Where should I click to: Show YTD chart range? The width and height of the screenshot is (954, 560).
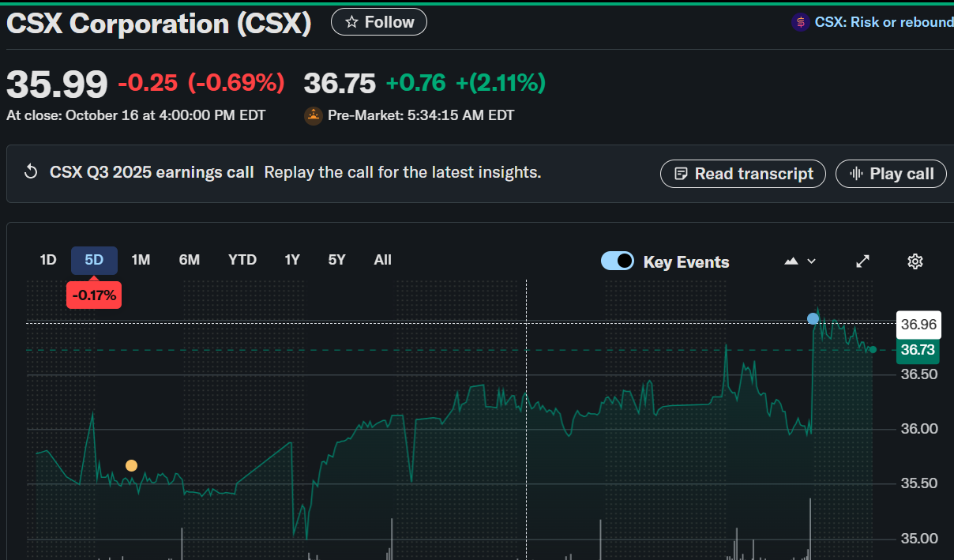[x=242, y=260]
